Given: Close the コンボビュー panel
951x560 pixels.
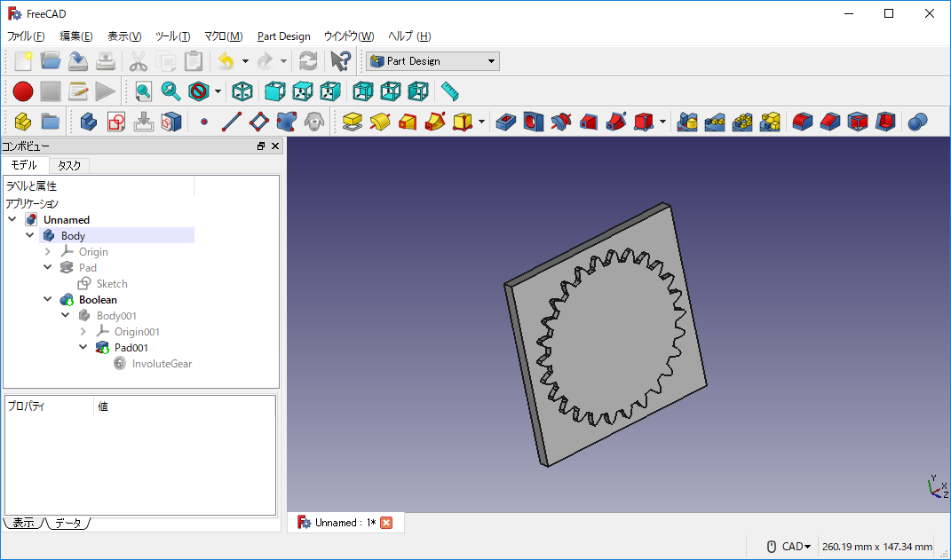Looking at the screenshot, I should [x=275, y=146].
